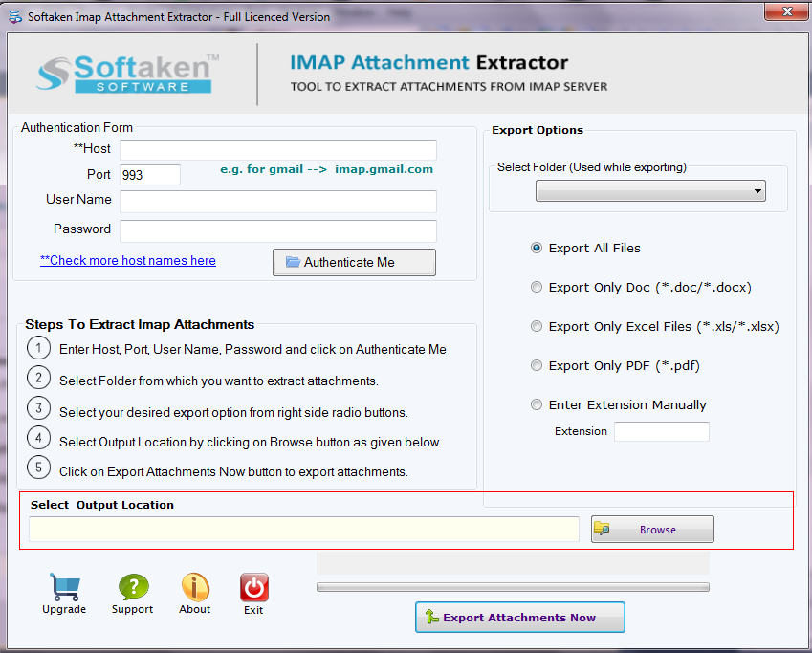This screenshot has width=812, height=653.
Task: Click the red Exit power icon
Action: (253, 587)
